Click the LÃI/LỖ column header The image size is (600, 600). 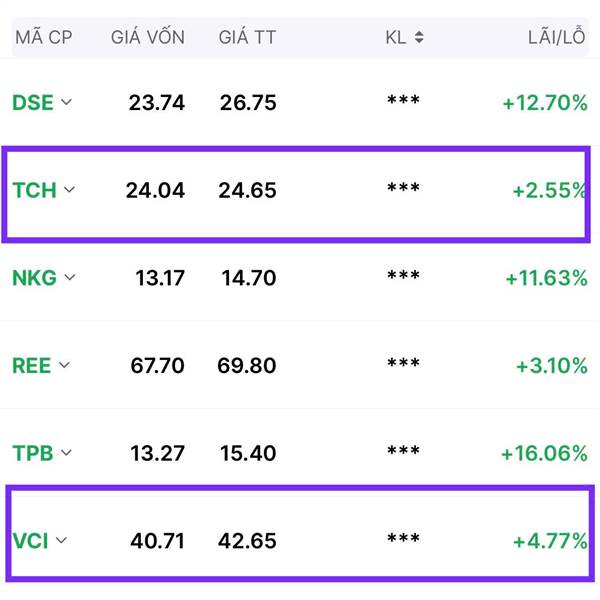pos(557,36)
